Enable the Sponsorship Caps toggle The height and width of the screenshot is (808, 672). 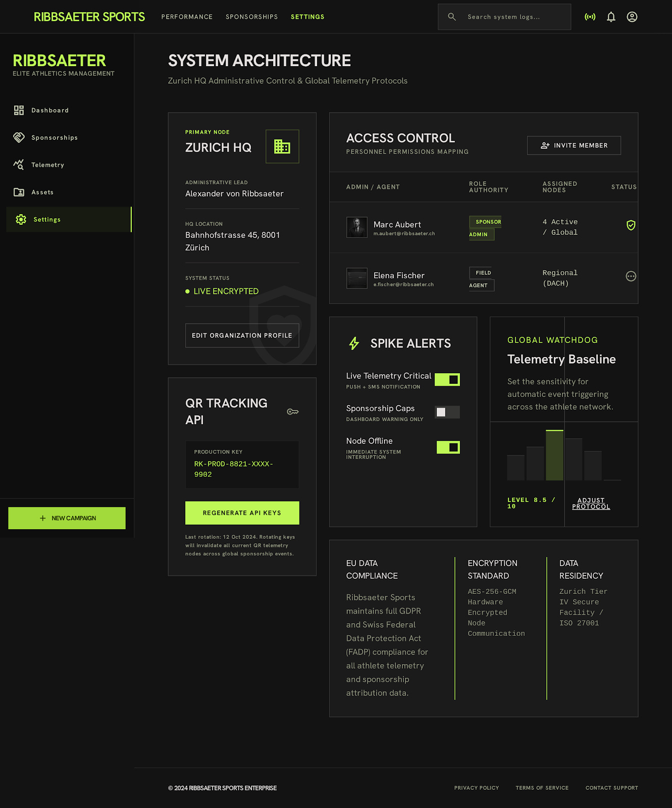click(x=447, y=412)
